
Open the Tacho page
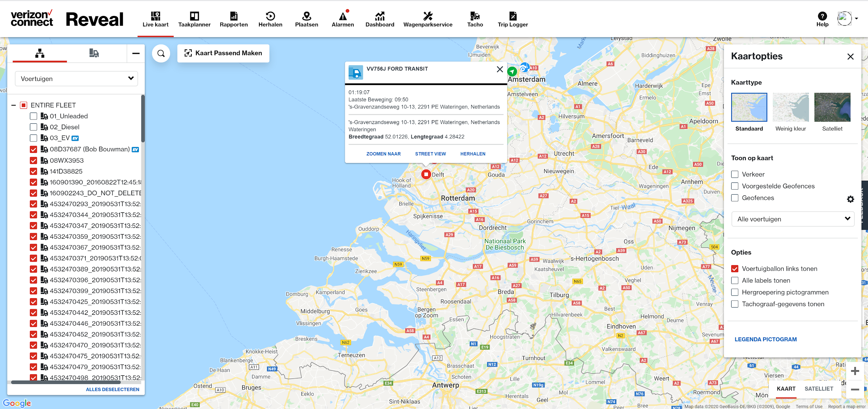point(475,19)
